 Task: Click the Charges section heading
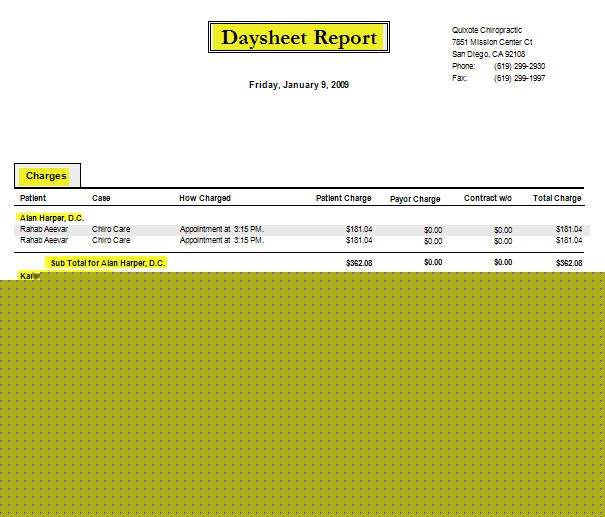pos(46,176)
